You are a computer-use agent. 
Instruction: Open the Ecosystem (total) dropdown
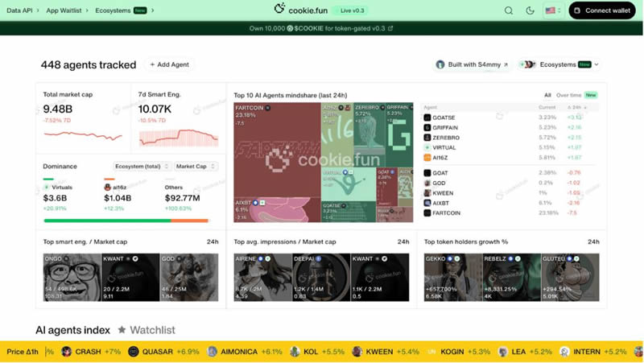tap(142, 167)
